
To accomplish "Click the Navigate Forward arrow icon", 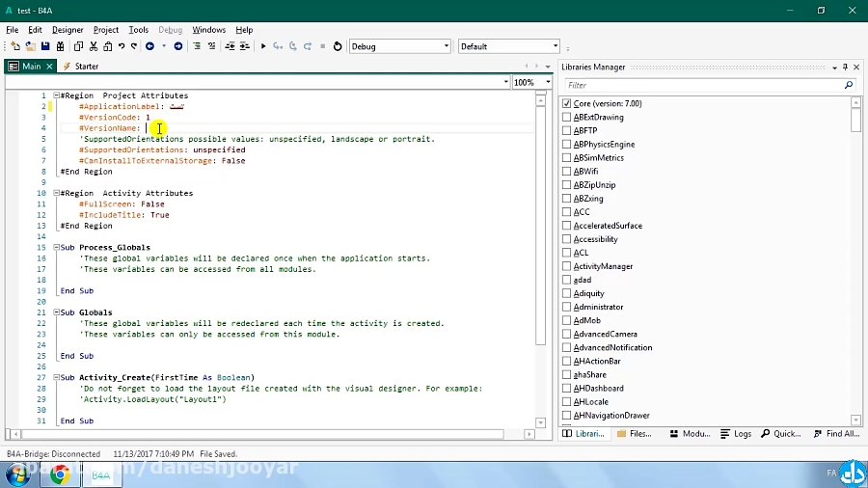I will click(178, 46).
